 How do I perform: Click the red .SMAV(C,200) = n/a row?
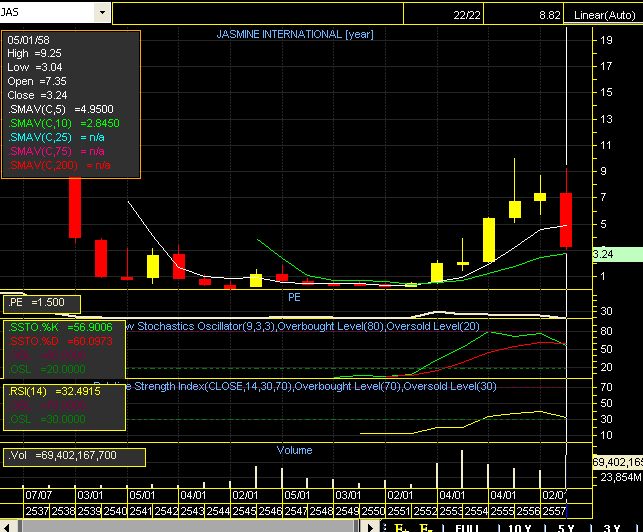[x=59, y=165]
